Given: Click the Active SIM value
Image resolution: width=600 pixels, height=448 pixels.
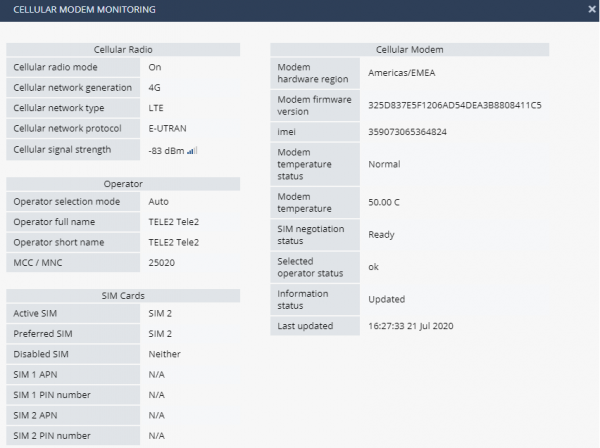Looking at the screenshot, I should (161, 315).
